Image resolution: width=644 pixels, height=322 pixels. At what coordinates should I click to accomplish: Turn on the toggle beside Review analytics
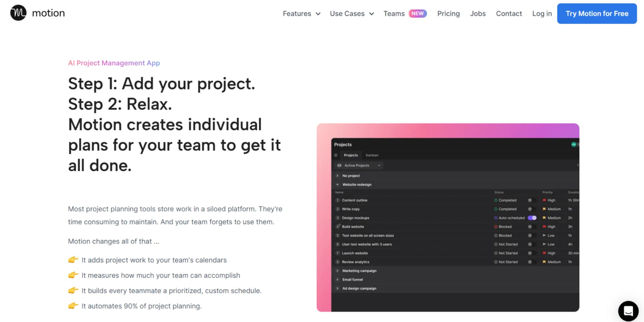click(530, 262)
